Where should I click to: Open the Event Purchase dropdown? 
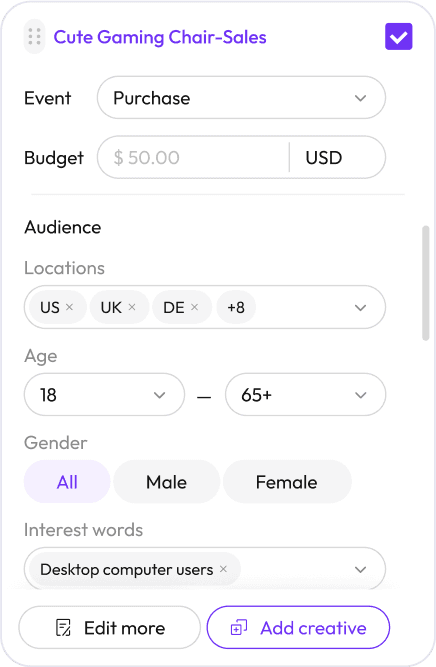241,98
